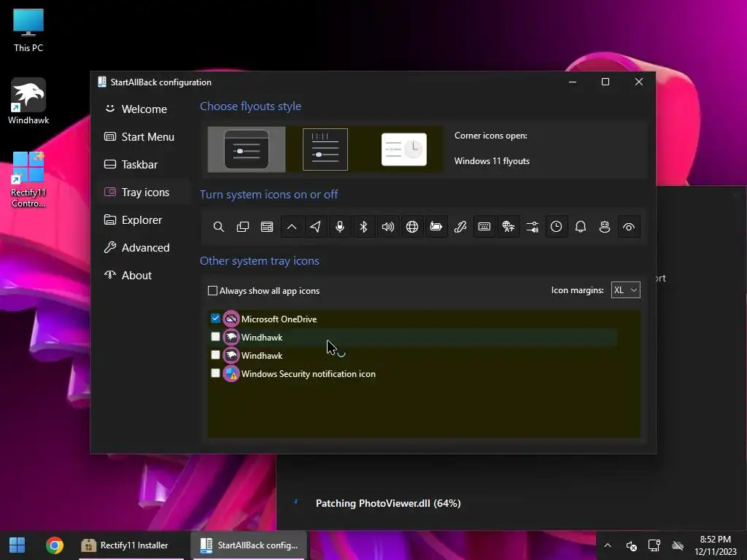Toggle the tray overflow chevron system icon
Screen dimensions: 747x560
pos(292,227)
